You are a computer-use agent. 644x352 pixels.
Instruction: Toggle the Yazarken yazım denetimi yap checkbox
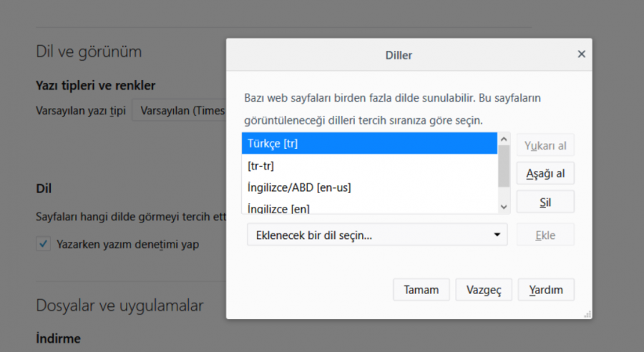(43, 244)
